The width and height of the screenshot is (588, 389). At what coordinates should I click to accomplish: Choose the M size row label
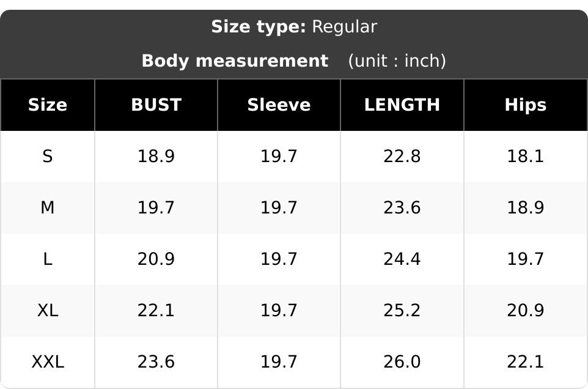point(48,207)
